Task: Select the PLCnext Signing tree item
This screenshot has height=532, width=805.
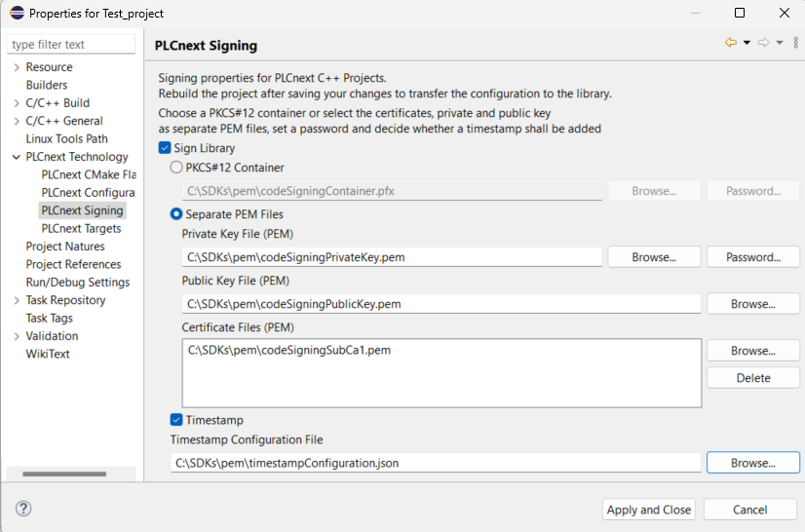Action: click(x=82, y=210)
